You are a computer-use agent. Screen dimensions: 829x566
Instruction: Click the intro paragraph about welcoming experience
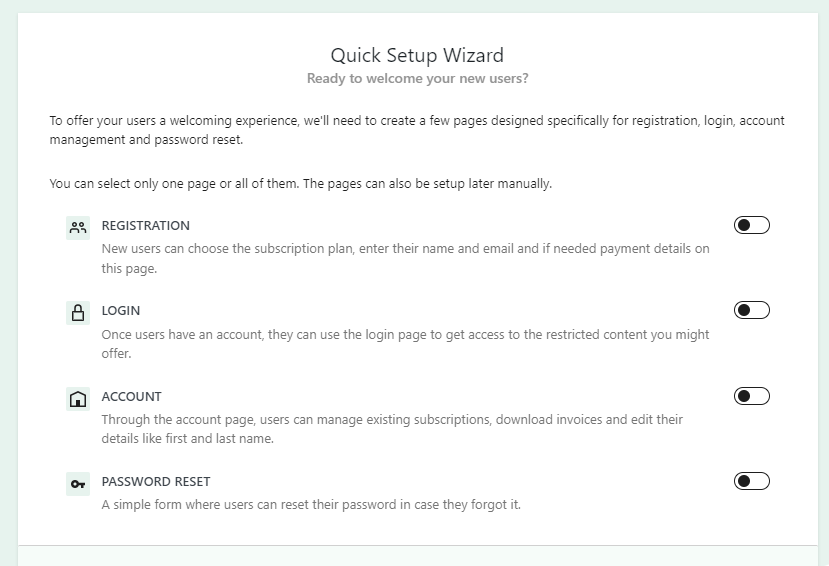(417, 130)
